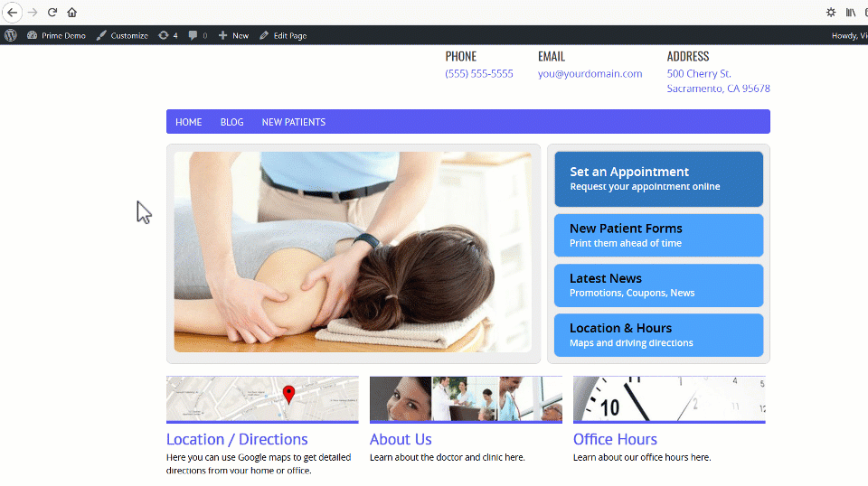Open Prime Demo site menu
This screenshot has width=868, height=486.
[x=56, y=35]
